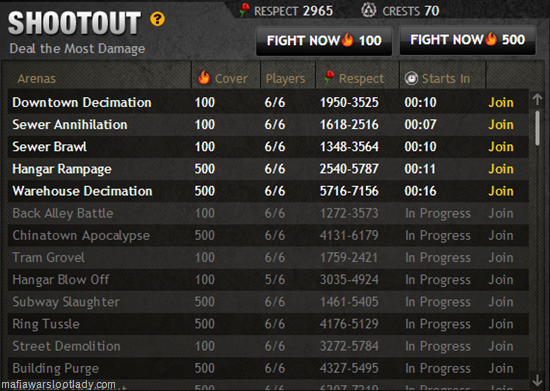Join the Downtown Decimation arena

tap(501, 102)
